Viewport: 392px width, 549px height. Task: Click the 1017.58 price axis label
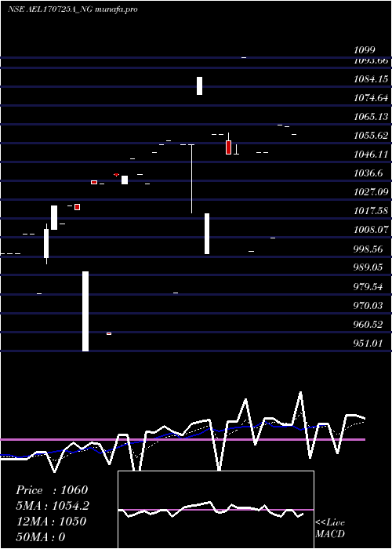[371, 211]
